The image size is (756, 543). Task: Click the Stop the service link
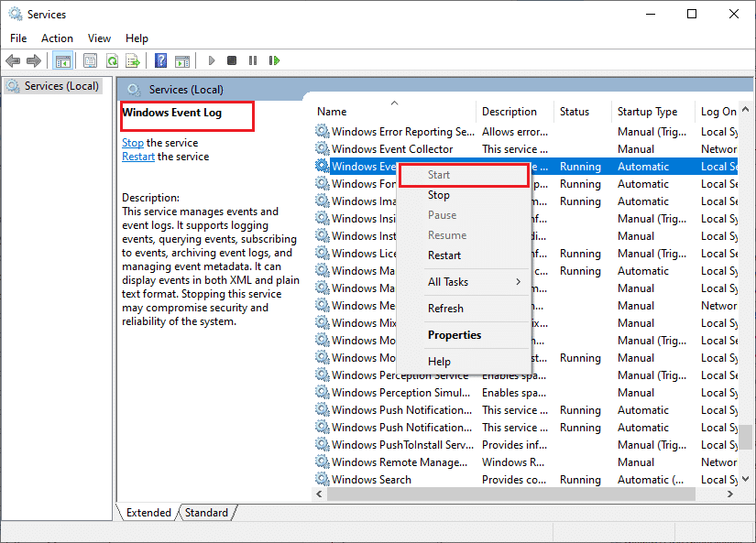click(133, 143)
